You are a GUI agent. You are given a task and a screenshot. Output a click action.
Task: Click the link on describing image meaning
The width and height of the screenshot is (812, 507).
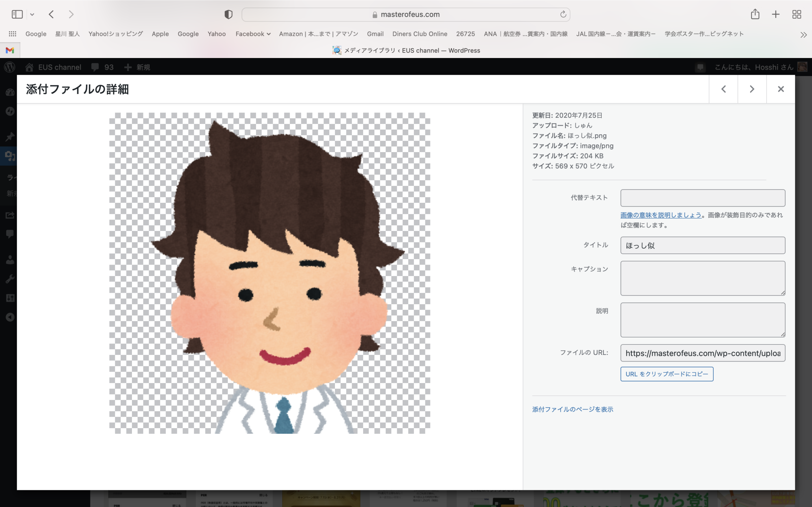tap(661, 215)
